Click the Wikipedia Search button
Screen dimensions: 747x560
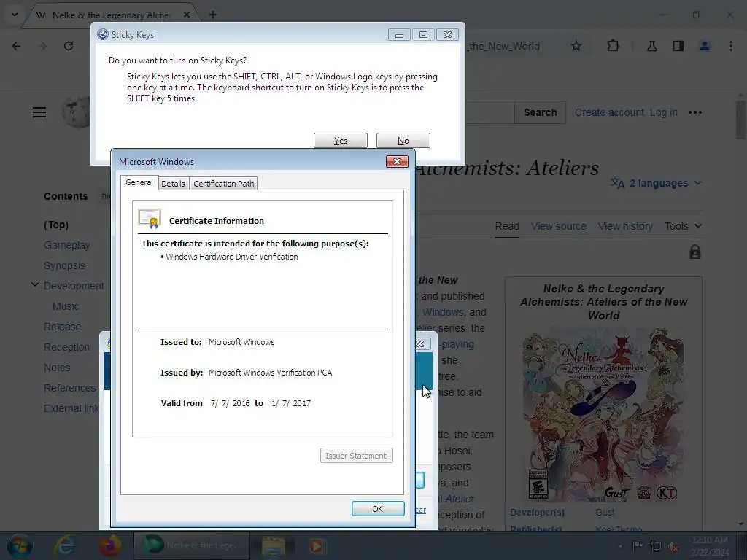[541, 112]
